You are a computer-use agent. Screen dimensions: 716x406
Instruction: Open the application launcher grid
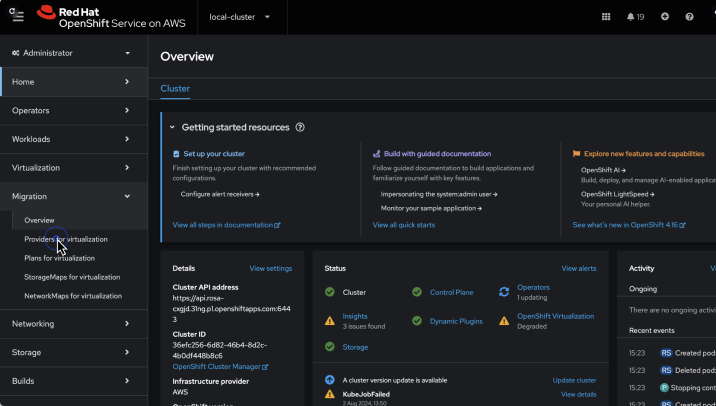point(606,17)
